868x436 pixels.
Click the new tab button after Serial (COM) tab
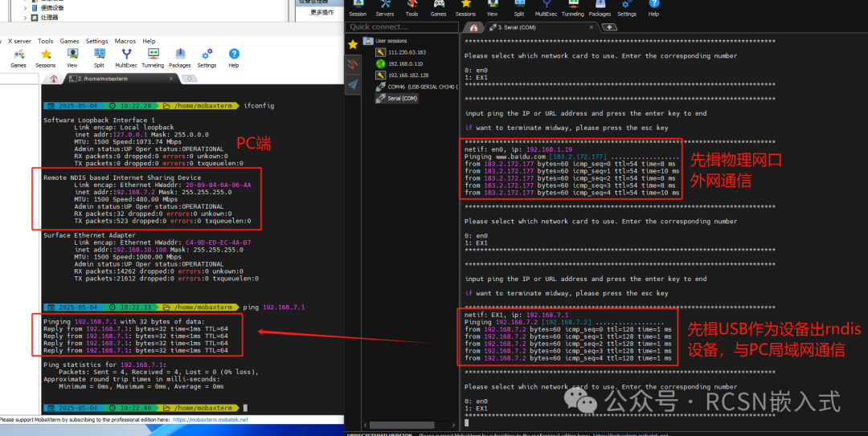(x=609, y=27)
